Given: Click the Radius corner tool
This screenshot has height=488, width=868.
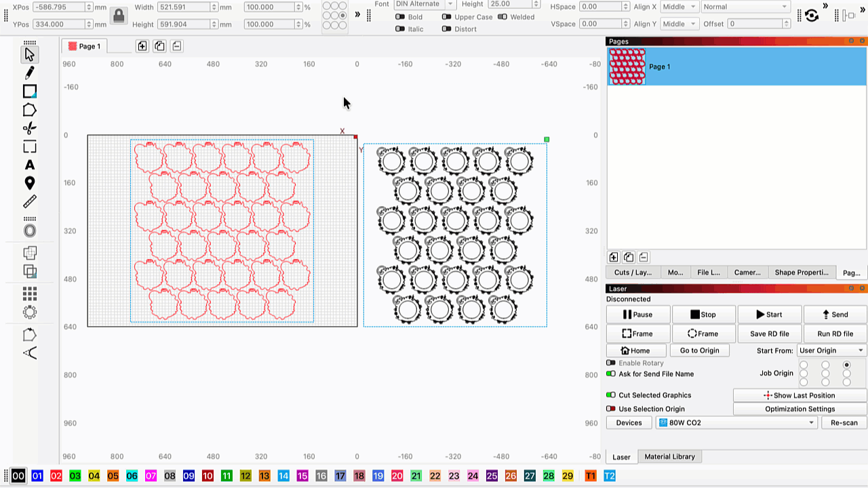Looking at the screenshot, I should coord(29,352).
